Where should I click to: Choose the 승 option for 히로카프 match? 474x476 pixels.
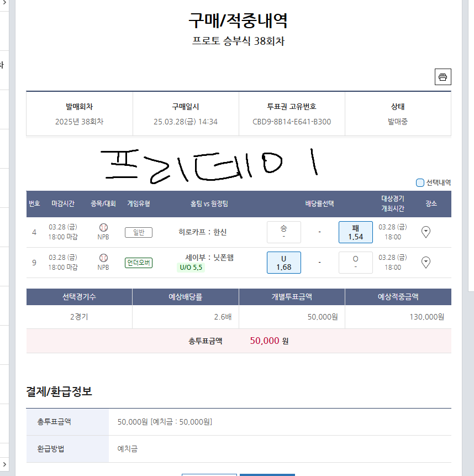284,232
